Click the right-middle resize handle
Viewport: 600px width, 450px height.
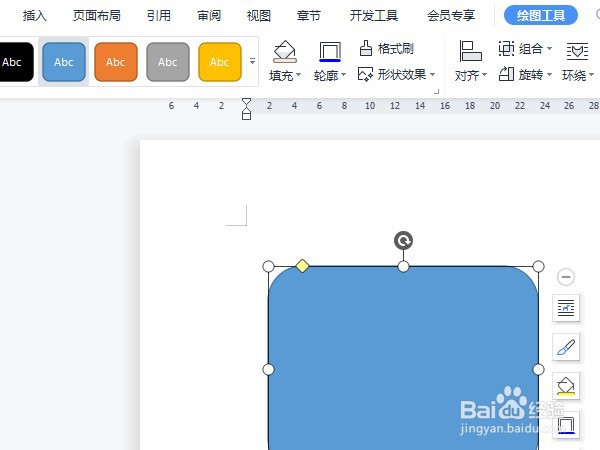[538, 369]
